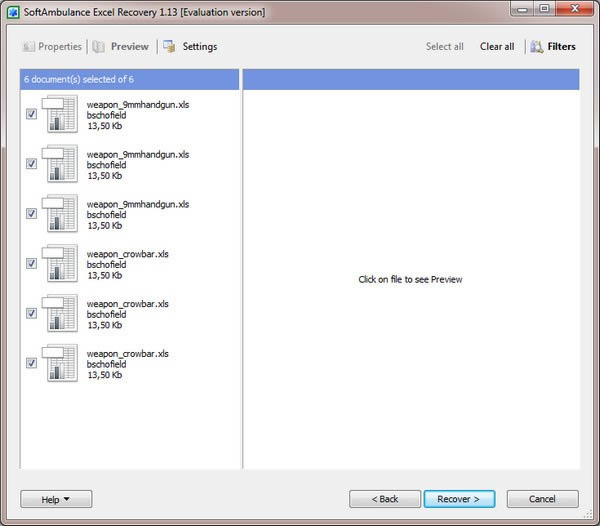This screenshot has width=600, height=526.
Task: Uncheck the second weapon_9mmhandgun.xls checkbox
Action: 32,164
